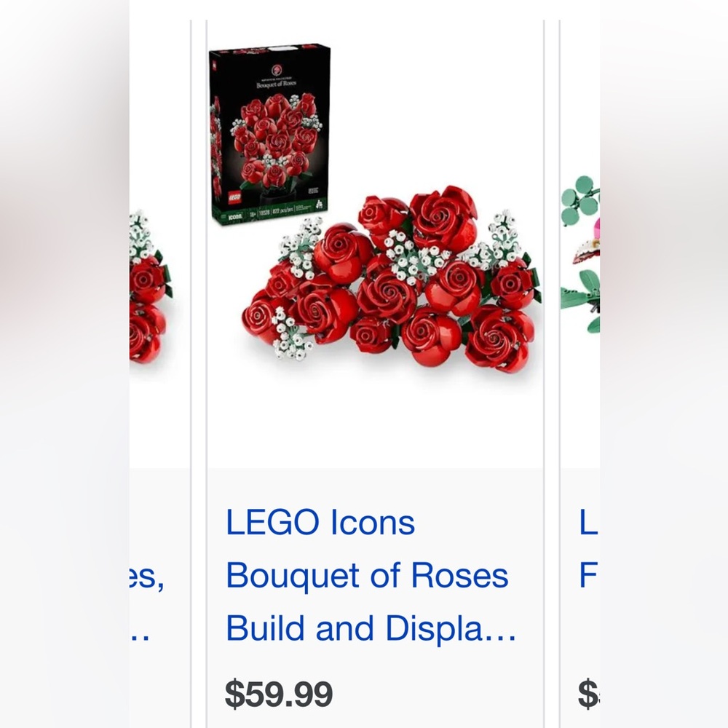Click the Icons badge on the box art
Image resolution: width=728 pixels, height=728 pixels.
(235, 214)
